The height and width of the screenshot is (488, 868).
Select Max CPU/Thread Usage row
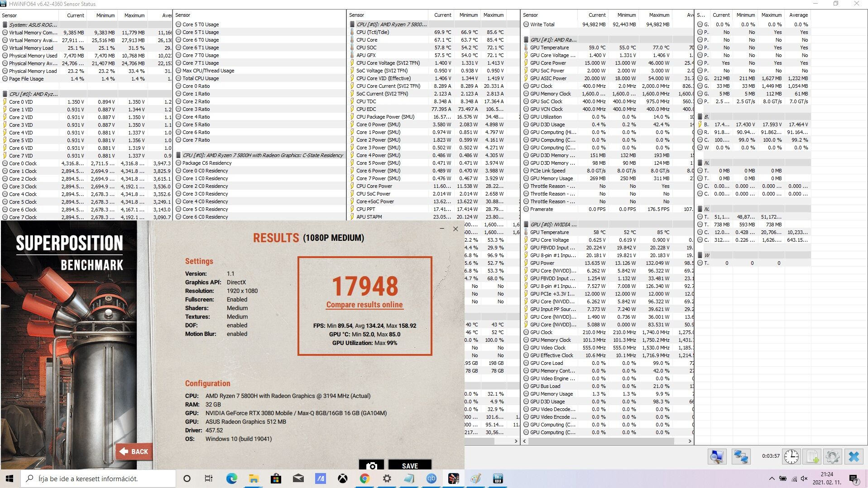tap(260, 71)
